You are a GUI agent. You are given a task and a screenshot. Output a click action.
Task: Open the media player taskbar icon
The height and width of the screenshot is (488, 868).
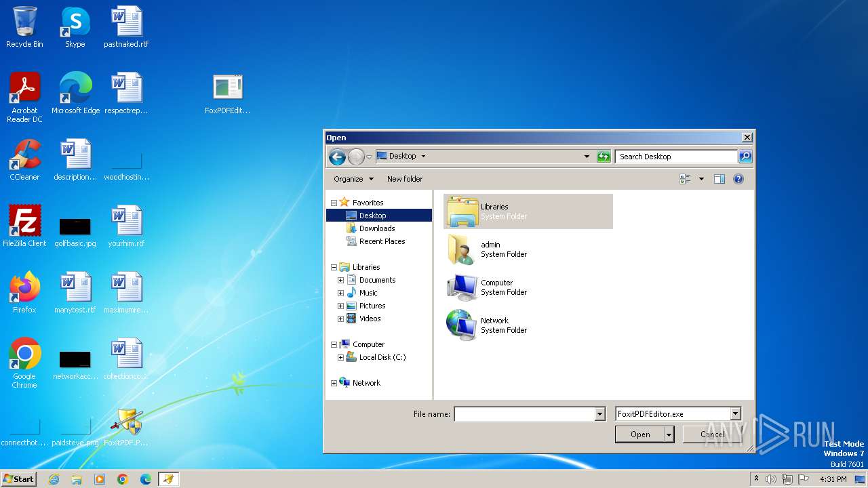click(x=100, y=479)
